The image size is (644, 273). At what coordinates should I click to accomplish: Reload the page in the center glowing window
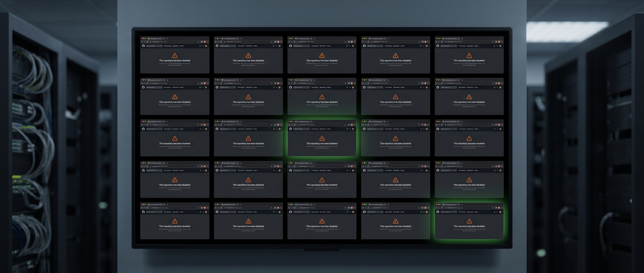(x=295, y=125)
